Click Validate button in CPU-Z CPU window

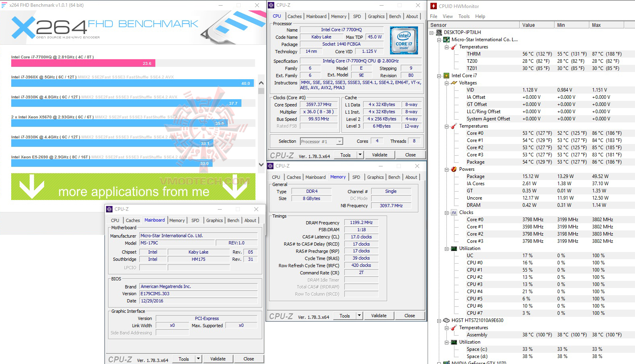tap(380, 155)
